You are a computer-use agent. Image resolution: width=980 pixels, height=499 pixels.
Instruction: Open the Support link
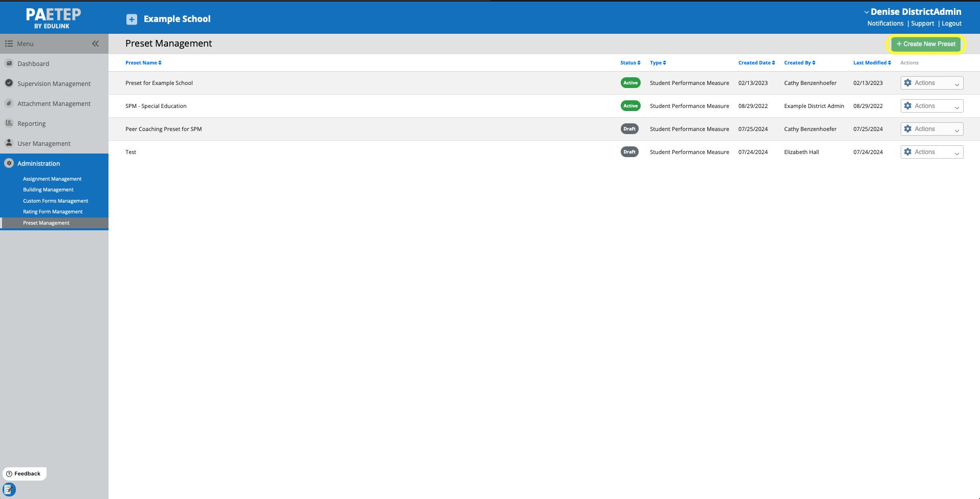click(923, 24)
